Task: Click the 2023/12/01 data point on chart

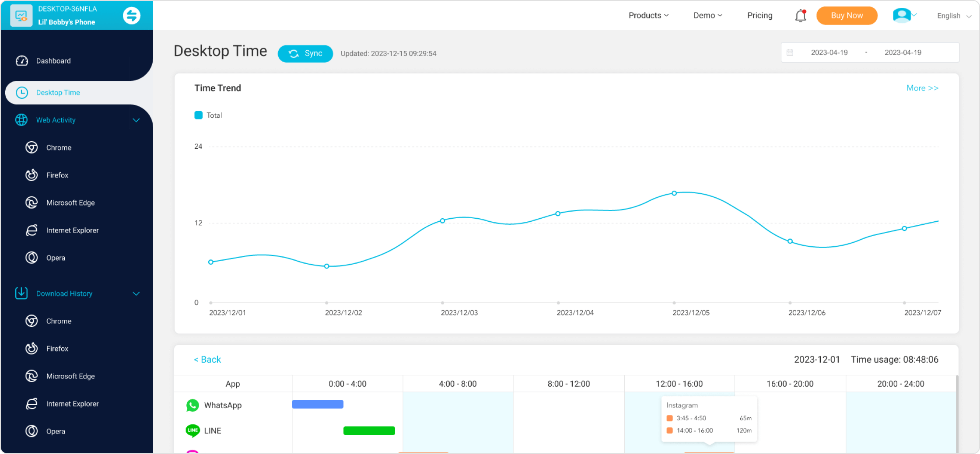Action: pyautogui.click(x=211, y=262)
